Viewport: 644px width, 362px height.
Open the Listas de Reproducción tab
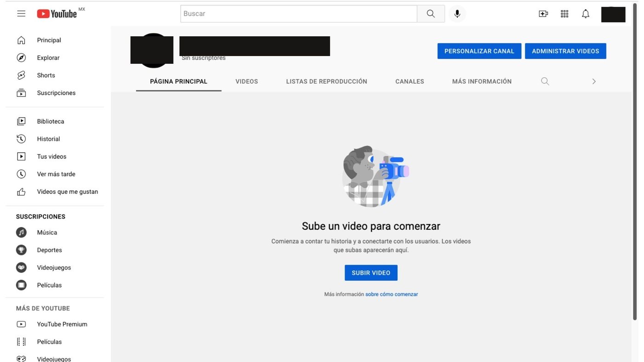[327, 81]
